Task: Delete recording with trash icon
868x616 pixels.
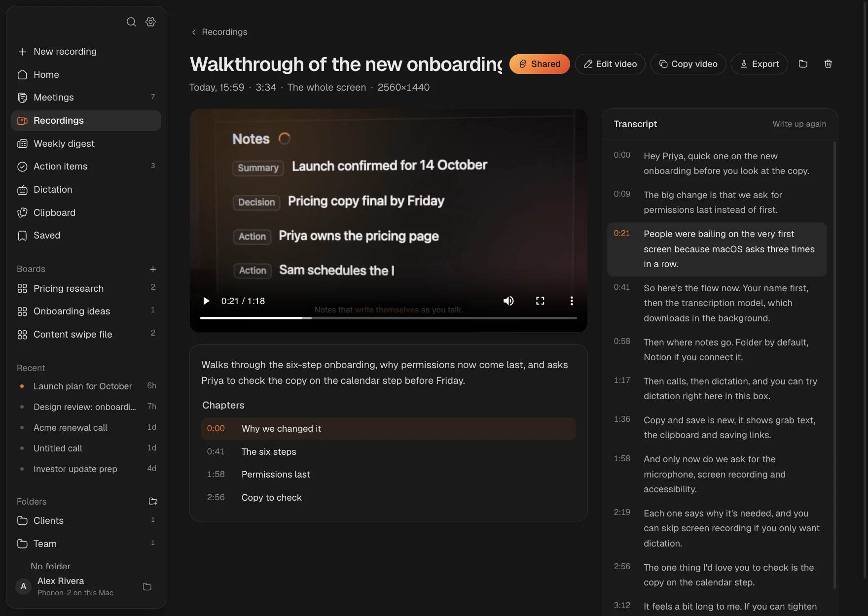Action: (x=828, y=64)
